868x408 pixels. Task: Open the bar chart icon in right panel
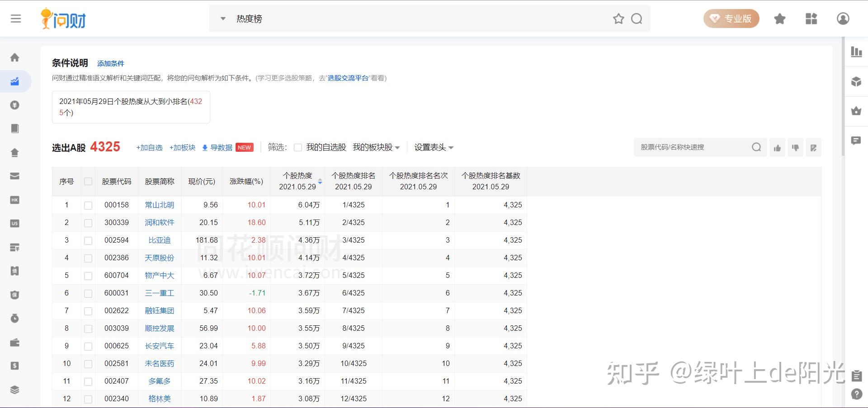coord(856,52)
